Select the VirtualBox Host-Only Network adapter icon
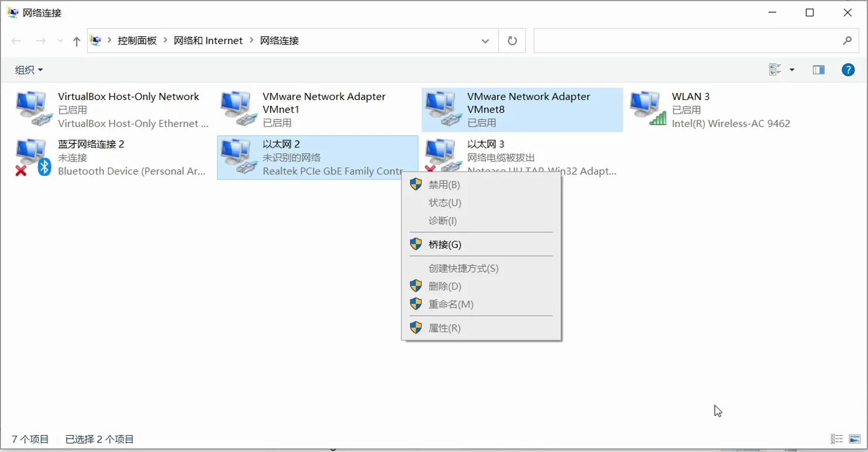 click(32, 109)
